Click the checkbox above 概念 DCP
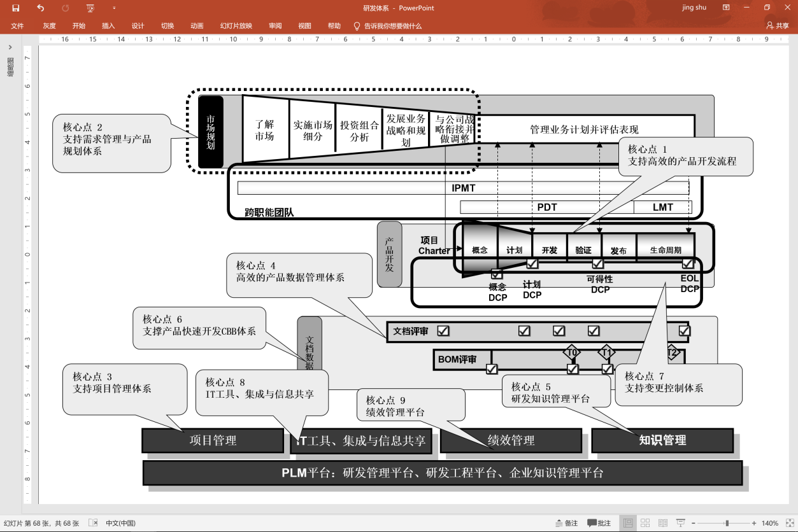 [x=497, y=274]
